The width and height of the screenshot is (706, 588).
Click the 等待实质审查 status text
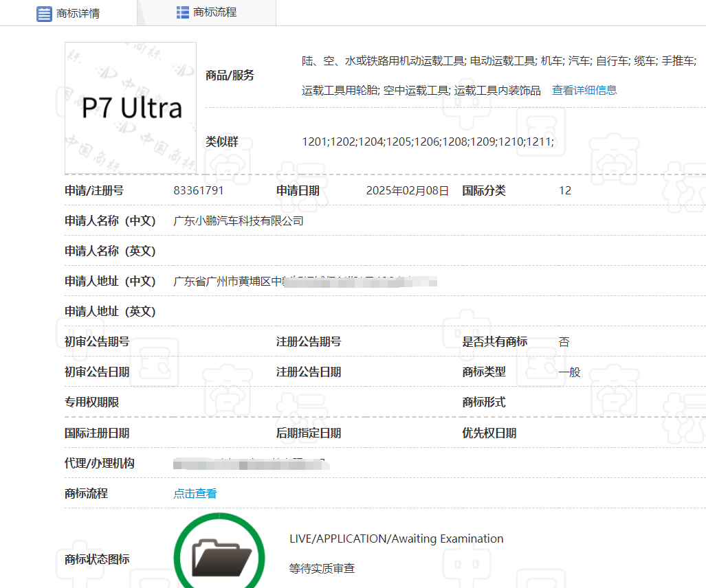coord(322,569)
